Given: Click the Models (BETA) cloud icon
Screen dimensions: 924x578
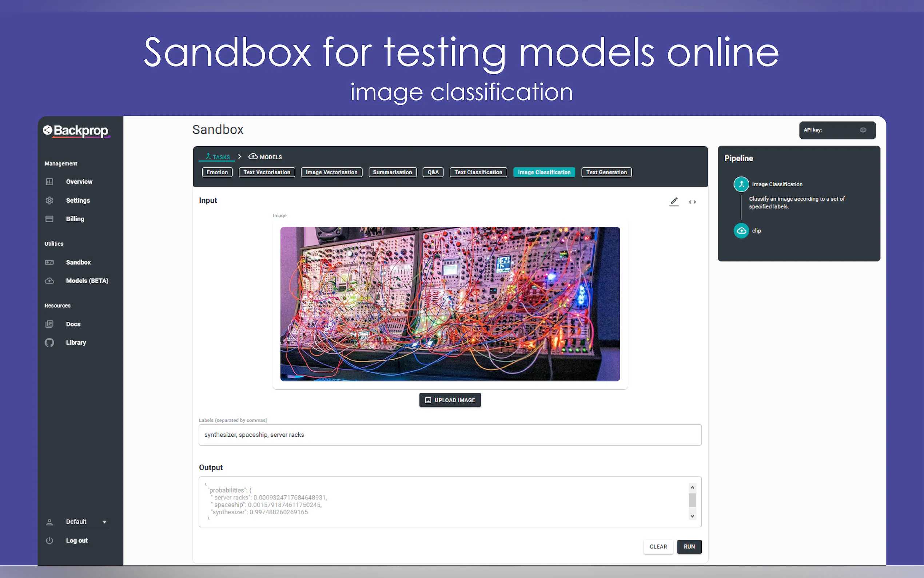Looking at the screenshot, I should tap(49, 281).
